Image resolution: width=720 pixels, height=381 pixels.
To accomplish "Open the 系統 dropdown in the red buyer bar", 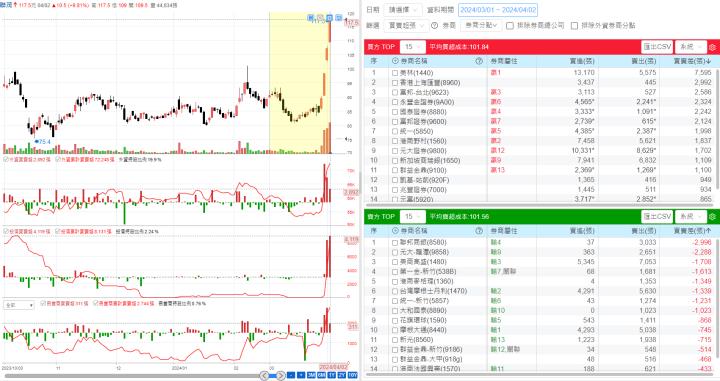I will tap(691, 47).
